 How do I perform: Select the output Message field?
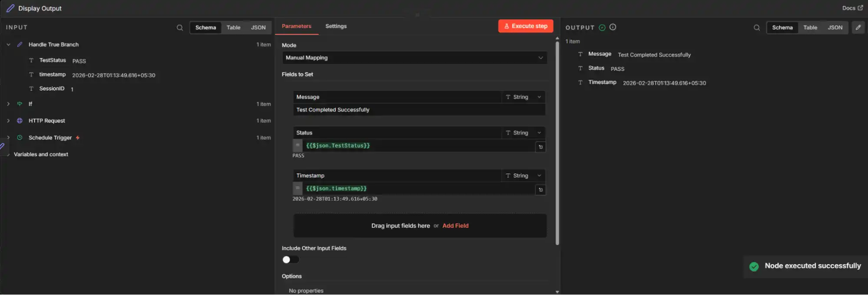tap(600, 54)
